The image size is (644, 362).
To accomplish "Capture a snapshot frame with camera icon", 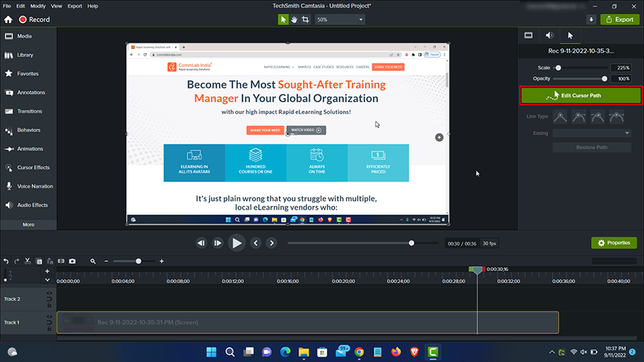I will click(x=72, y=261).
